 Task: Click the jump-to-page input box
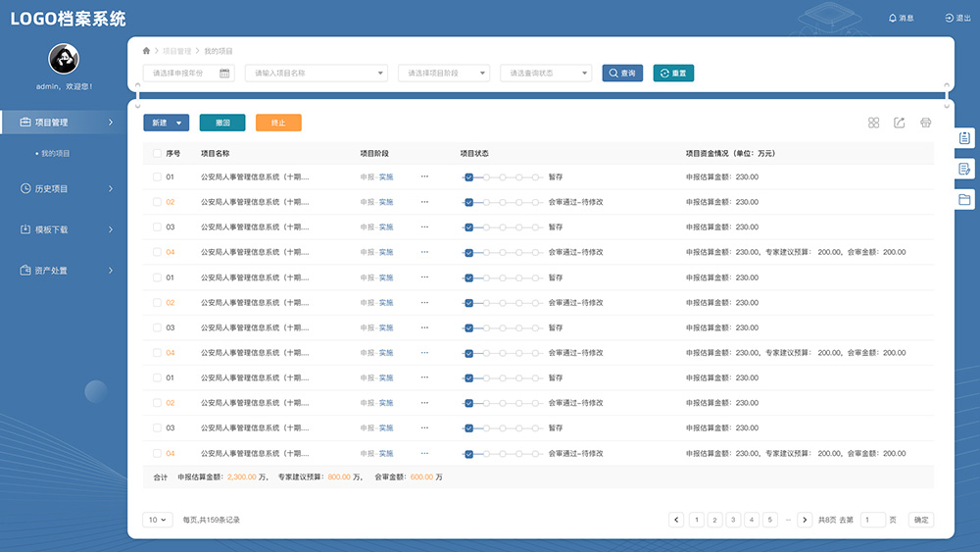(873, 520)
